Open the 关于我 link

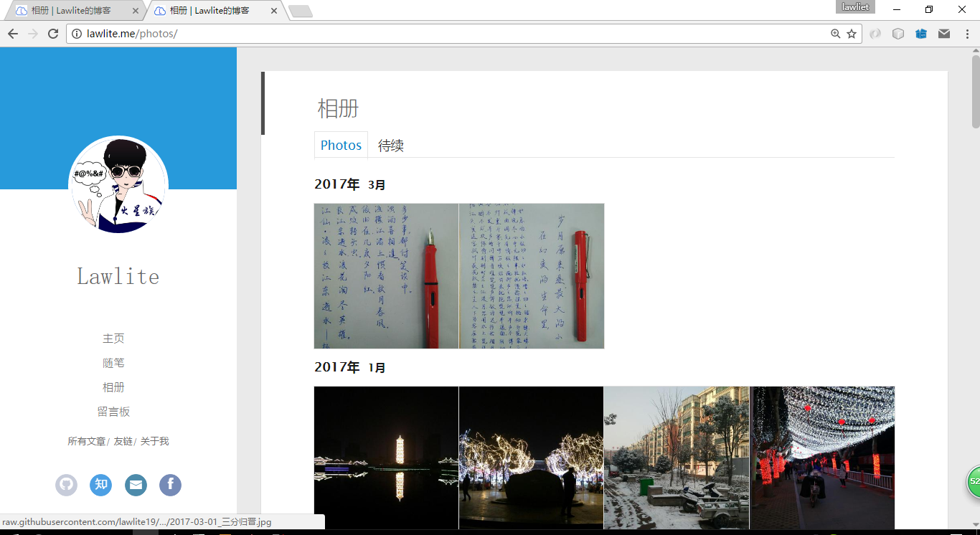154,441
